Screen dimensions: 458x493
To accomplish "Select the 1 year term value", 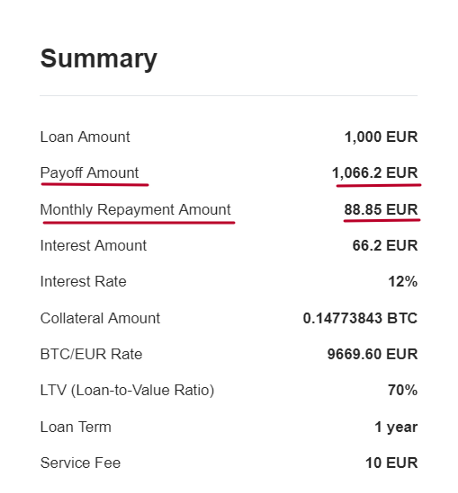I will pos(396,427).
